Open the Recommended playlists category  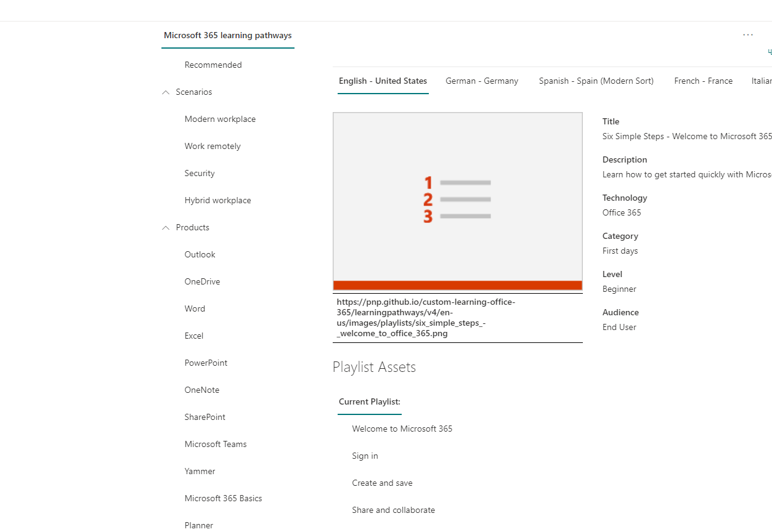coord(213,65)
